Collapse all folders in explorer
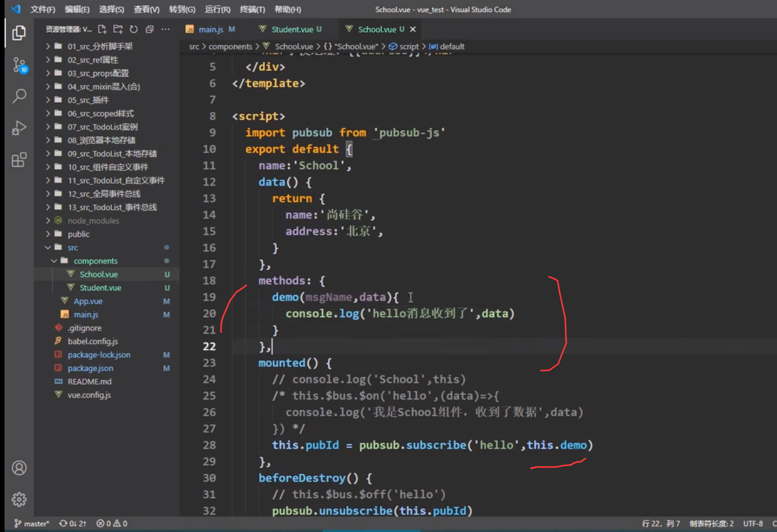The width and height of the screenshot is (777, 532). (x=149, y=29)
